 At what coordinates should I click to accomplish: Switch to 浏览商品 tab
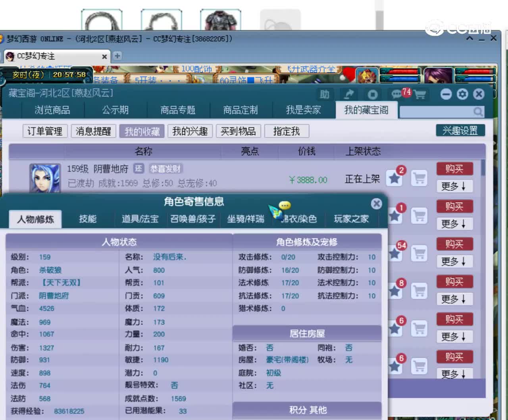(x=52, y=110)
